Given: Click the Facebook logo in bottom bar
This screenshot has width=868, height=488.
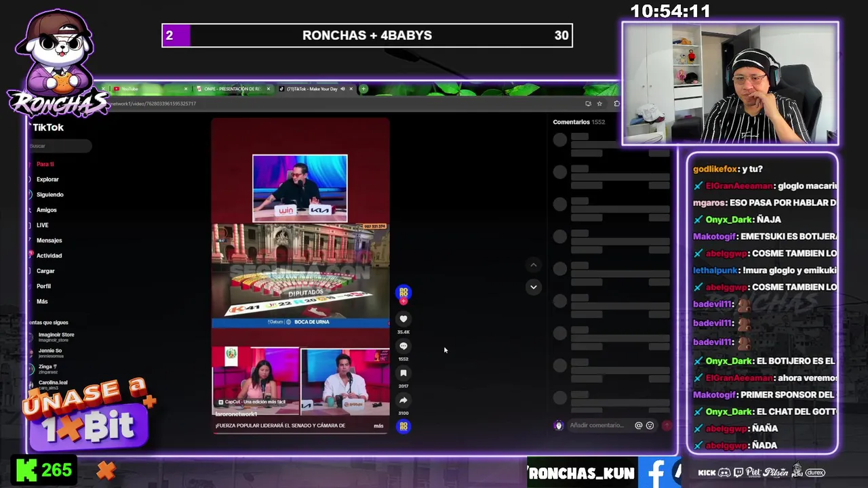Looking at the screenshot, I should click(655, 473).
